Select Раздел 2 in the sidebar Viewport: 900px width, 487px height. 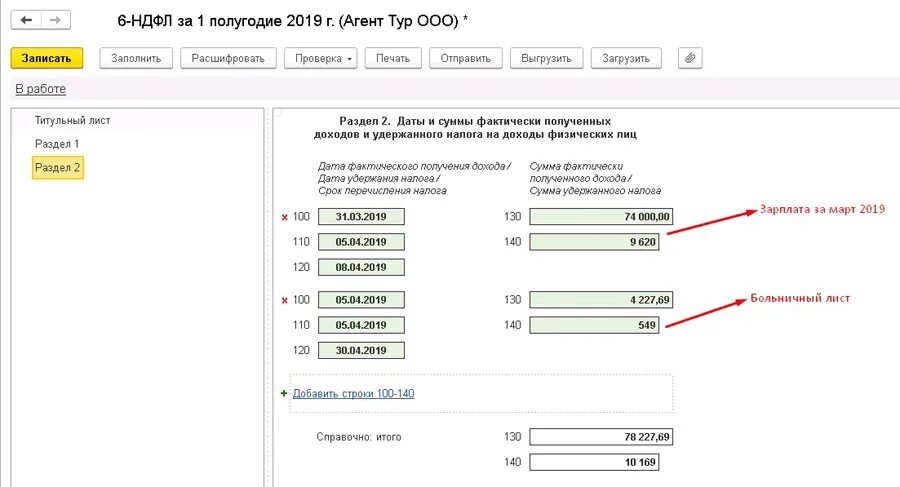(x=57, y=168)
